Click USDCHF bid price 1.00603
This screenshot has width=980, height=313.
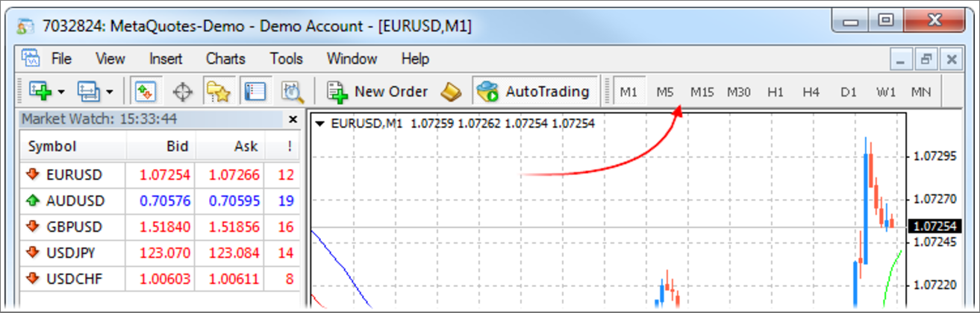pyautogui.click(x=165, y=278)
